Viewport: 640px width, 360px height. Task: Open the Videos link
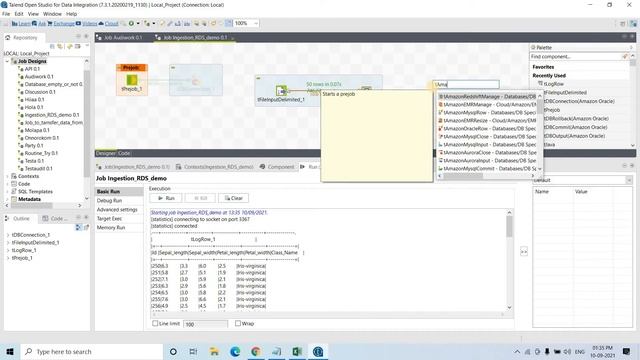(x=89, y=24)
